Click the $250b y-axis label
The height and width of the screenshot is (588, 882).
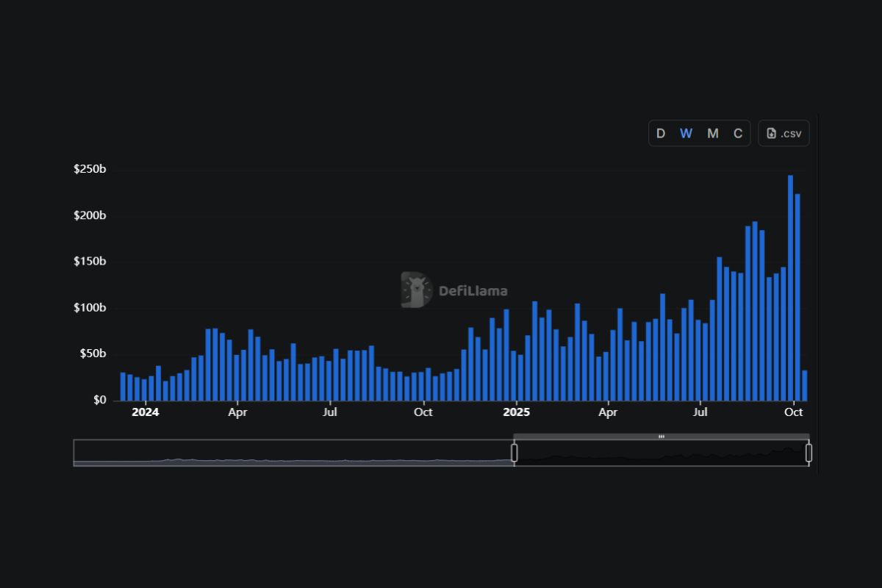[90, 170]
